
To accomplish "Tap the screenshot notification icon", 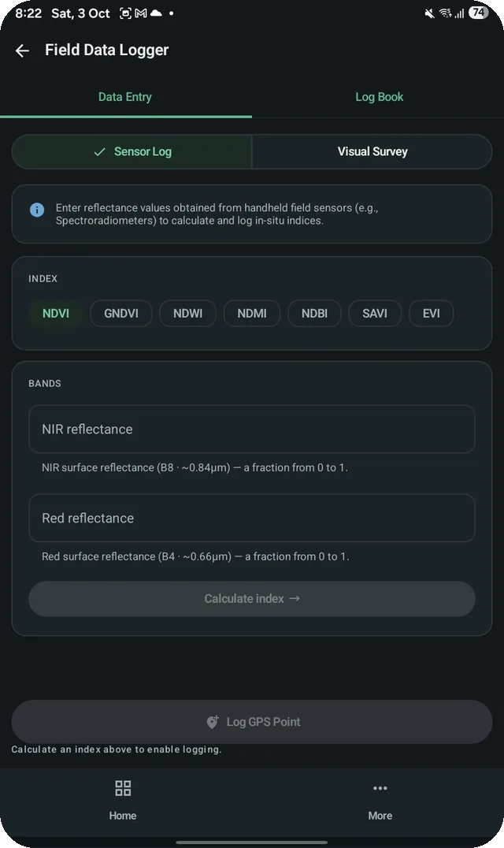I will tap(125, 13).
